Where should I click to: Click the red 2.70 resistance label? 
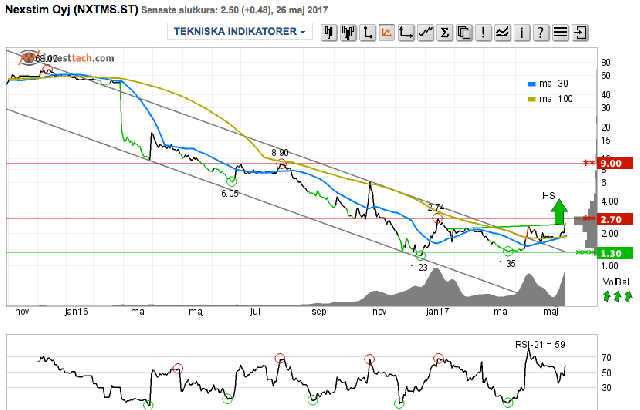click(x=614, y=219)
